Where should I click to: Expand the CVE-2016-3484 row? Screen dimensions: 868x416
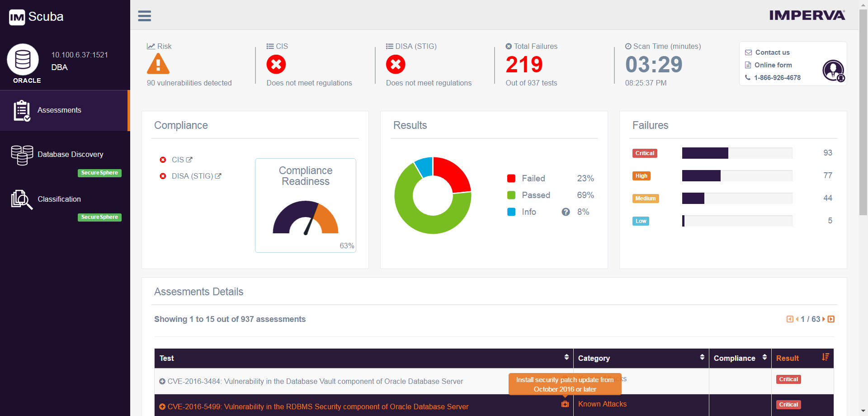(162, 382)
